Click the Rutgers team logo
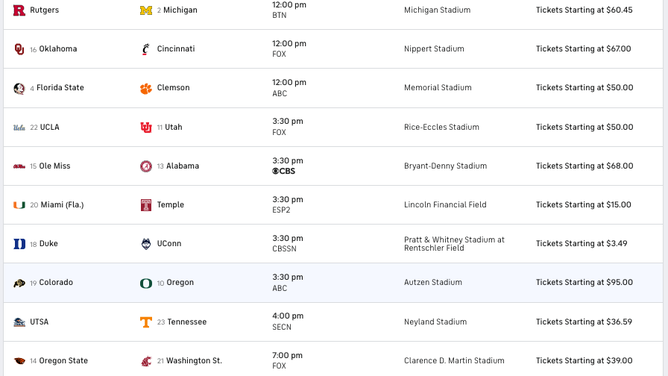Viewport: 668px width, 376px height. [19, 10]
